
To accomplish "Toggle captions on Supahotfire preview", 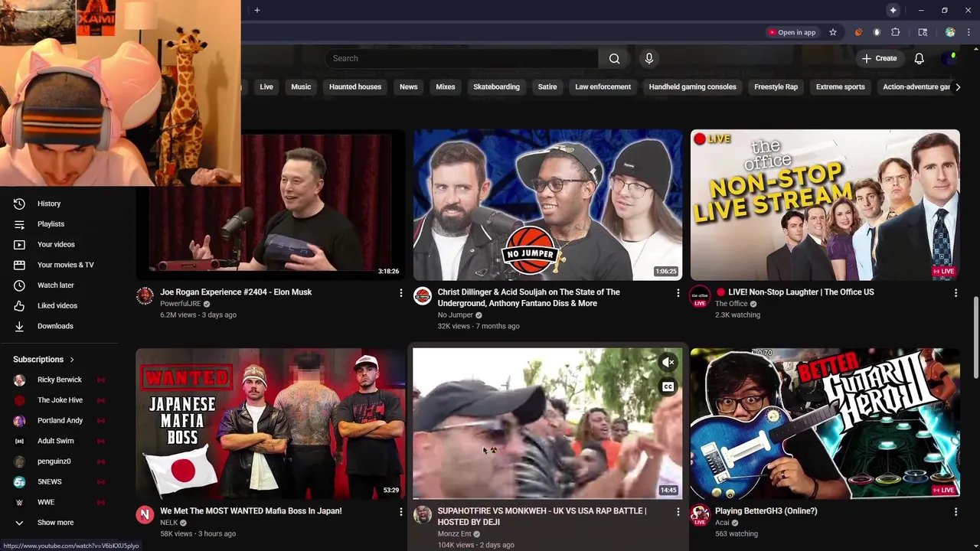I will [x=668, y=387].
